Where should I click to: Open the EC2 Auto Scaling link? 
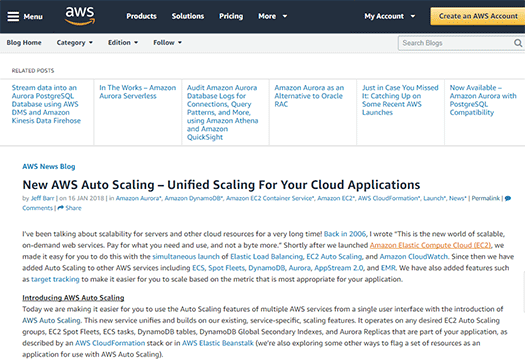(334, 257)
